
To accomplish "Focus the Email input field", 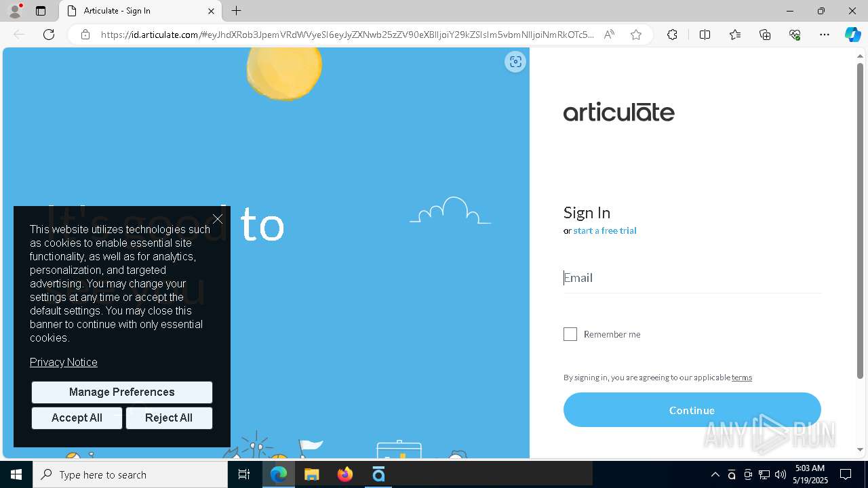I will tap(692, 277).
